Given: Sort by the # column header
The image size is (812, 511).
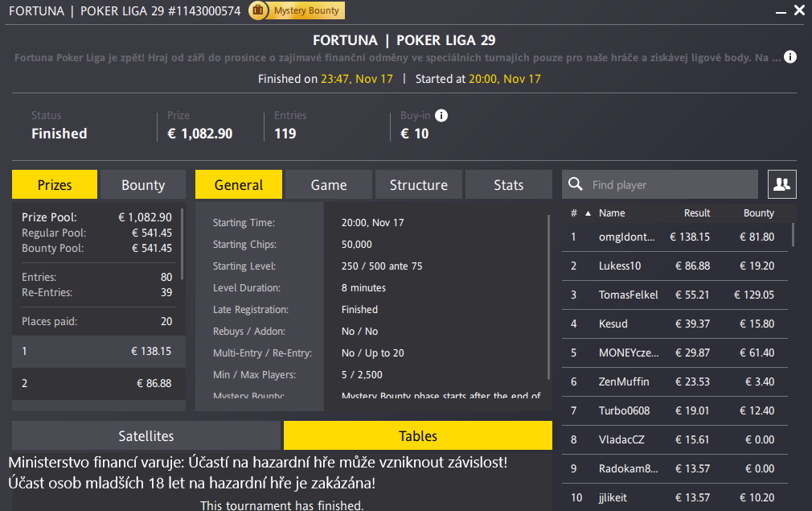Looking at the screenshot, I should 574,213.
